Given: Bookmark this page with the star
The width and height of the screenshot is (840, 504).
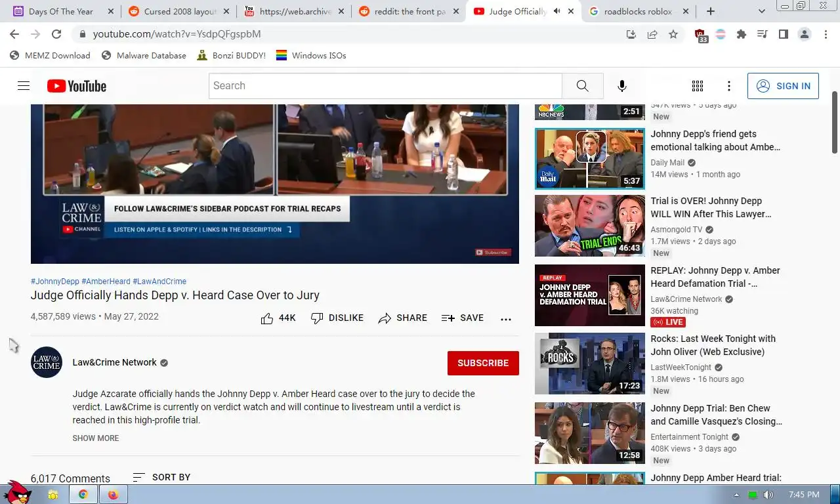Looking at the screenshot, I should point(673,34).
